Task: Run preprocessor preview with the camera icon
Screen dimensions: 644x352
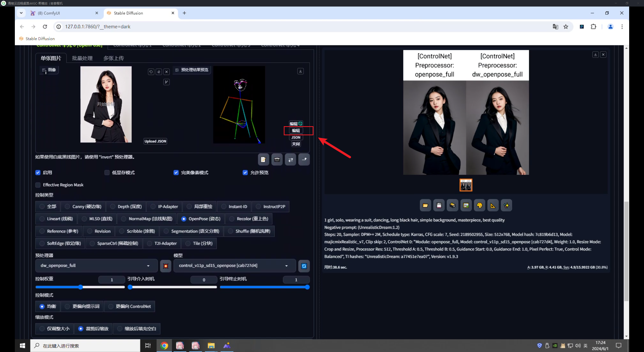Action: pos(277,159)
